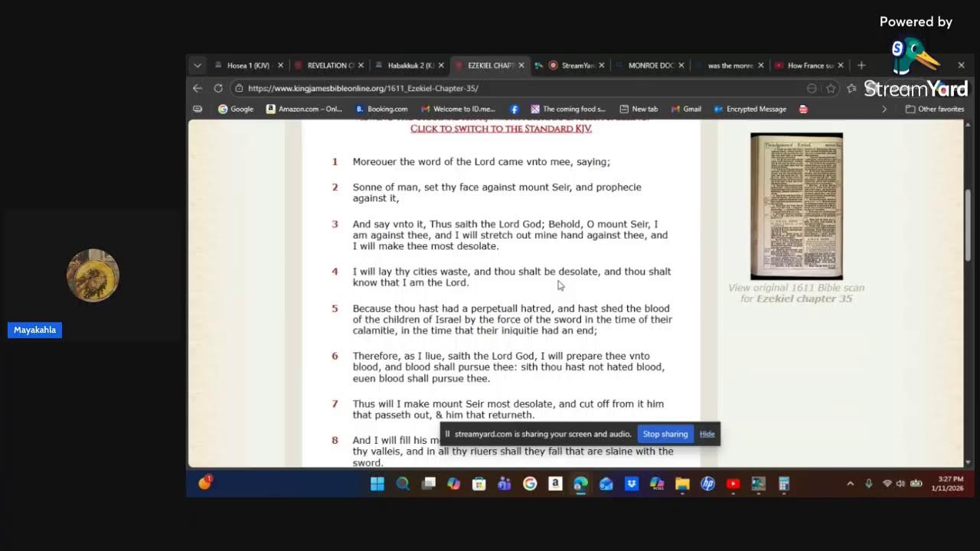980x551 pixels.
Task: Add this page to favorites with star icon
Action: [831, 88]
